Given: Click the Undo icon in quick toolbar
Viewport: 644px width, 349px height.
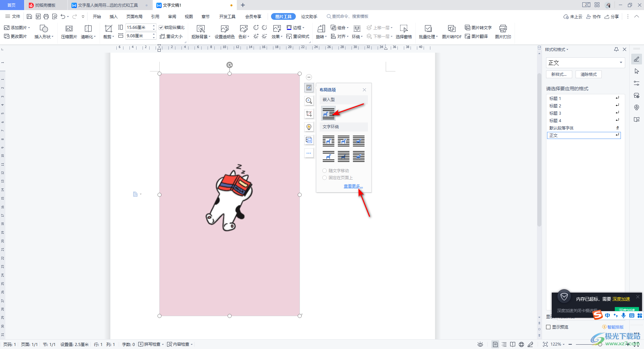Looking at the screenshot, I should 63,16.
